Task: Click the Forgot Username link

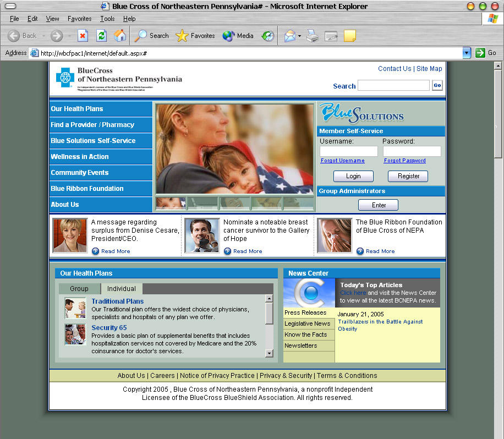Action: coord(343,161)
